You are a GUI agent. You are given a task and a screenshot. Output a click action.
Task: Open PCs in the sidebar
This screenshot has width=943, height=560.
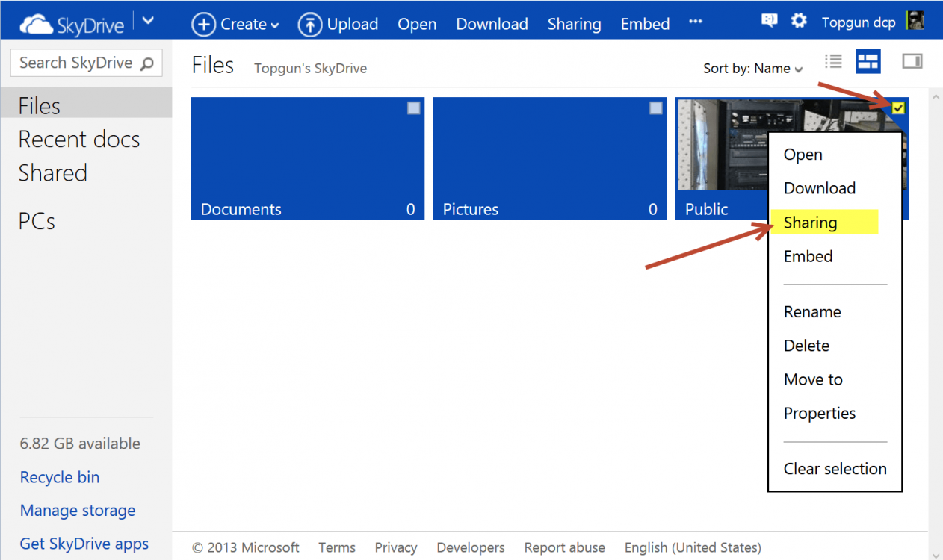pos(37,221)
